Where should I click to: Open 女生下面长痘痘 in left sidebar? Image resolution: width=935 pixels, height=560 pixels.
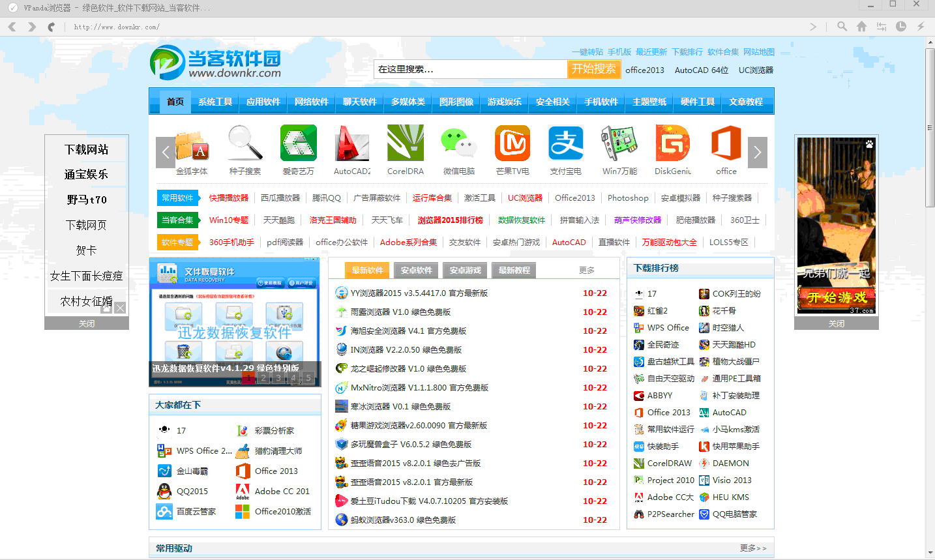pos(87,276)
